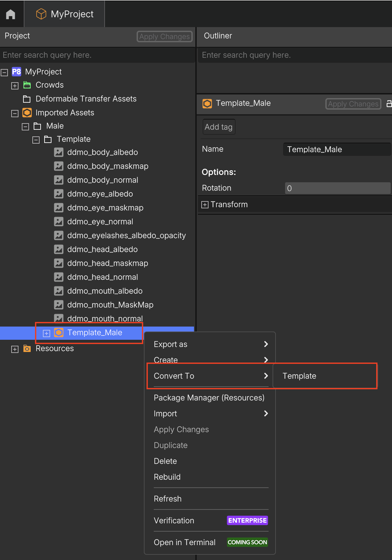Click the Home icon in top bar
The height and width of the screenshot is (560, 392).
point(11,14)
